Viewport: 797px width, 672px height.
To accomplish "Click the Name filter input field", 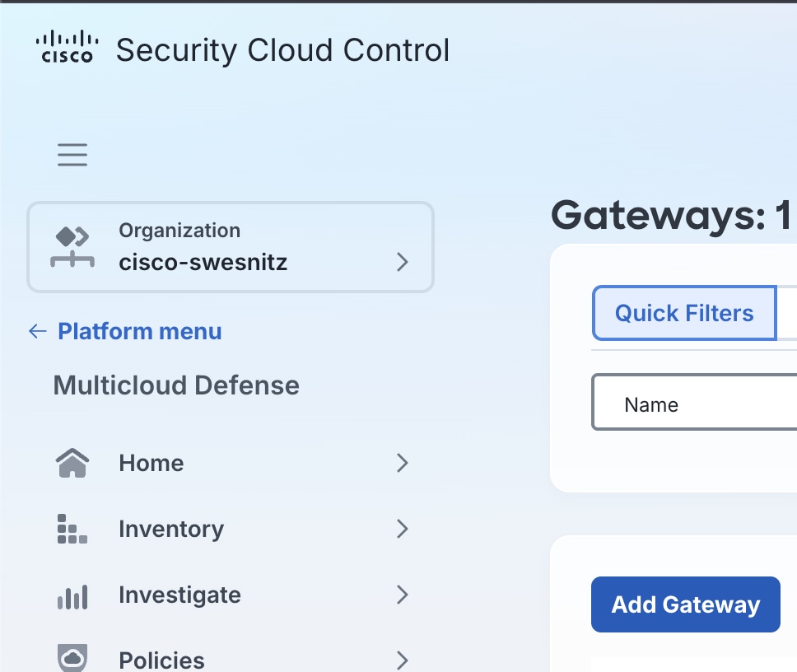I will pyautogui.click(x=694, y=402).
